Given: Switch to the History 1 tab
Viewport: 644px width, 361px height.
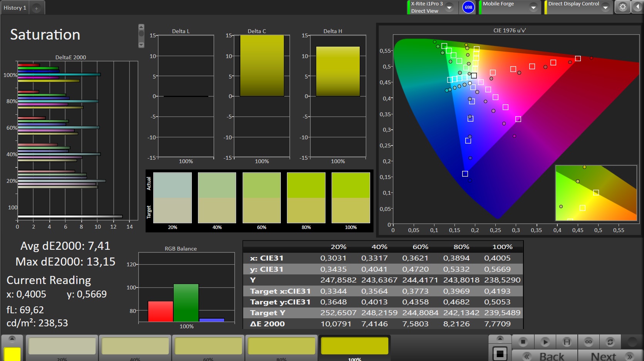Looking at the screenshot, I should [15, 8].
